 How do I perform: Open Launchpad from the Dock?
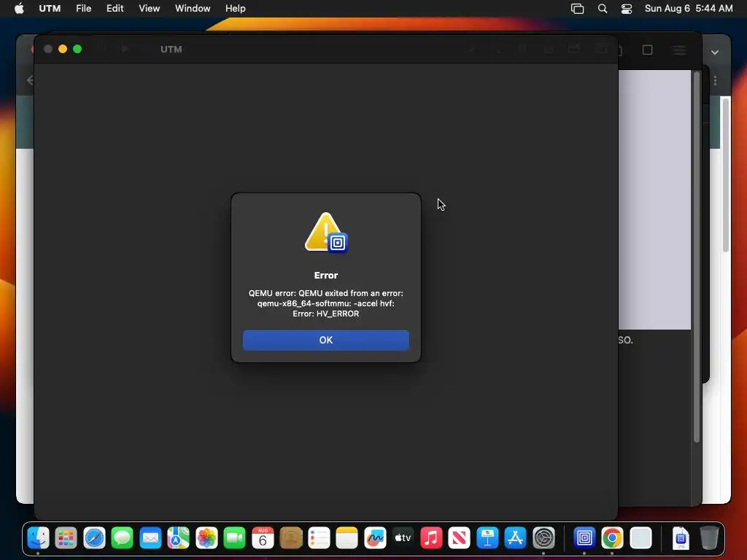pyautogui.click(x=66, y=538)
